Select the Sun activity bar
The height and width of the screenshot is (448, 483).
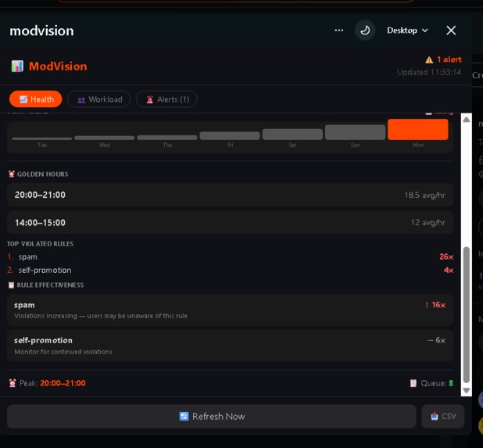pos(355,132)
